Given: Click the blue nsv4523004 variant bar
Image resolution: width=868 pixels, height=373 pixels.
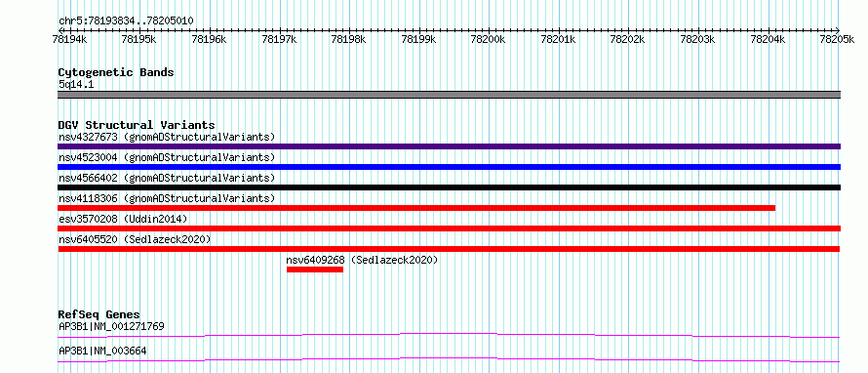Looking at the screenshot, I should [449, 167].
